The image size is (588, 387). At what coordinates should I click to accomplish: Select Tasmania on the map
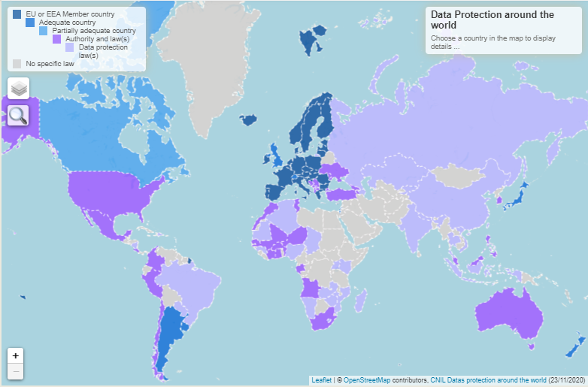pos(532,346)
